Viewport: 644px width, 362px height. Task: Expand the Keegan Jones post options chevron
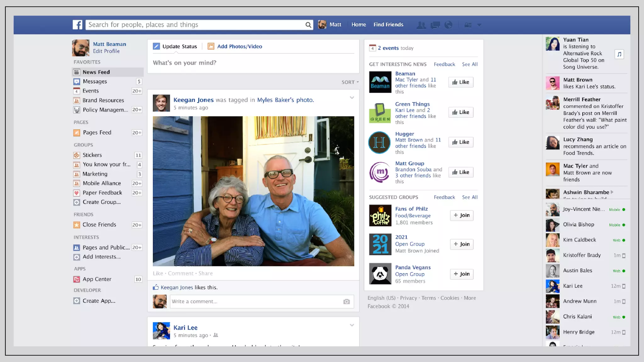tap(352, 98)
